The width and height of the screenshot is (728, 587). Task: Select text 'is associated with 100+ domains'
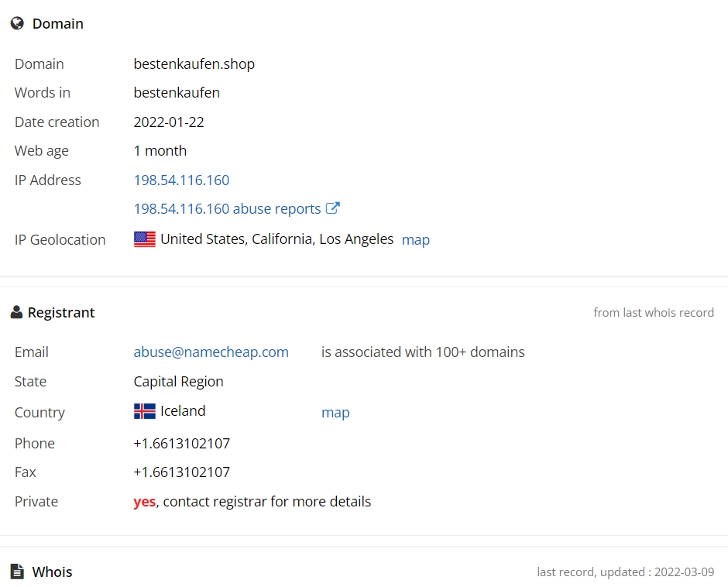click(423, 352)
